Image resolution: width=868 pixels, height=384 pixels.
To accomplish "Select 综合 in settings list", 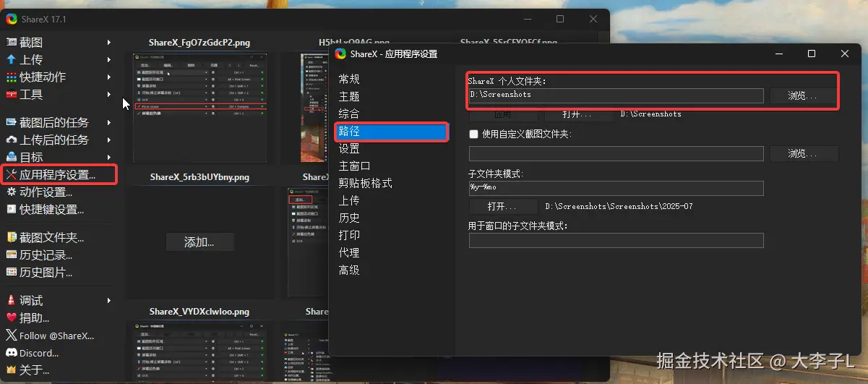I will 349,114.
